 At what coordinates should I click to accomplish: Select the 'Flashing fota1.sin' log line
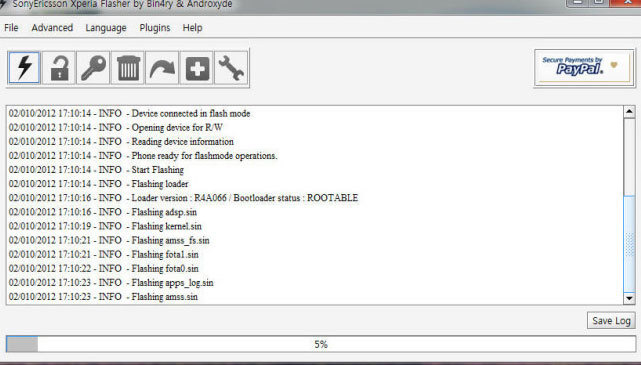[x=104, y=254]
